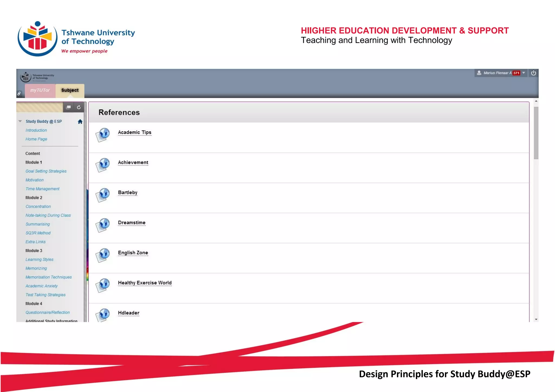Click the power logout icon
555x392 pixels.
click(x=533, y=73)
